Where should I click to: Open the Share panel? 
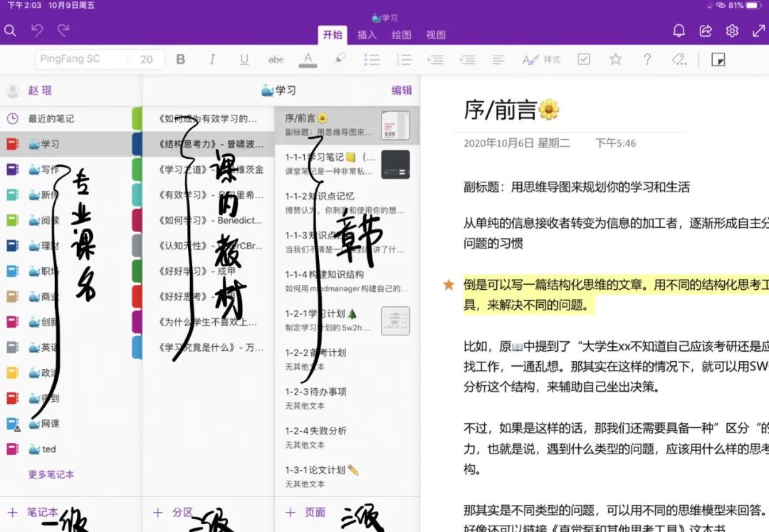pyautogui.click(x=705, y=30)
